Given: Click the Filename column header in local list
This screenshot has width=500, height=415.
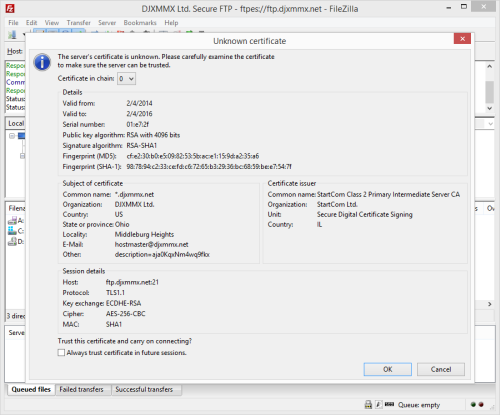Looking at the screenshot, I should coord(16,208).
